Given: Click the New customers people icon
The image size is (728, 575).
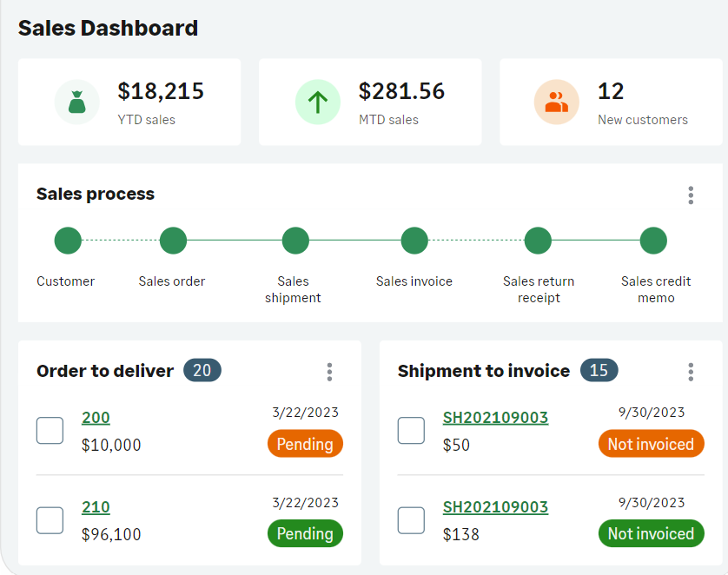Looking at the screenshot, I should click(557, 102).
